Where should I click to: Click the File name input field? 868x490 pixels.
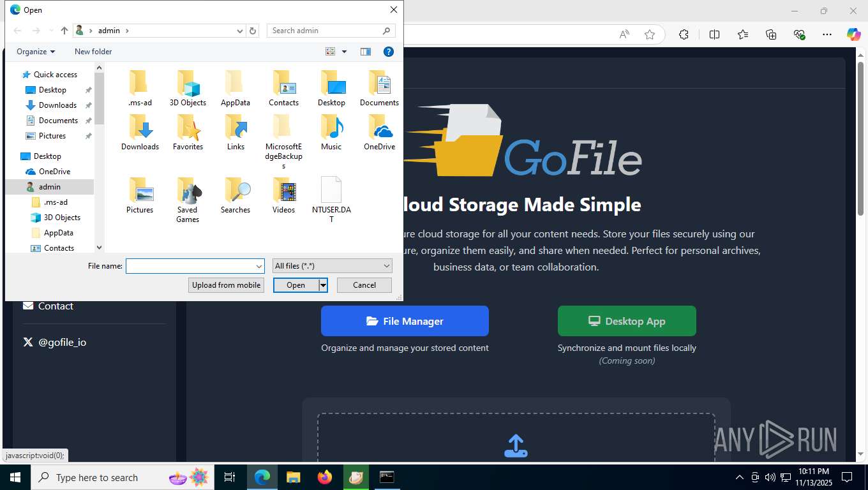(190, 266)
